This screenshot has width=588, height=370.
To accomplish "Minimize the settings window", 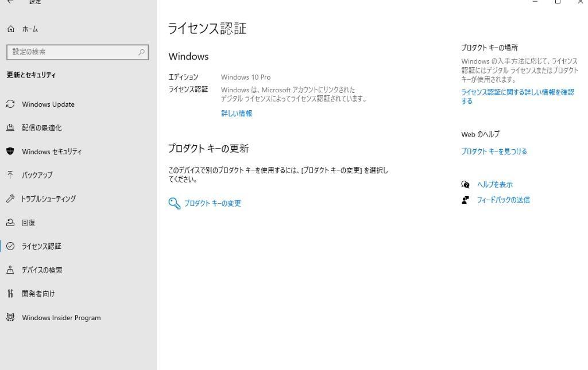I will click(535, 2).
